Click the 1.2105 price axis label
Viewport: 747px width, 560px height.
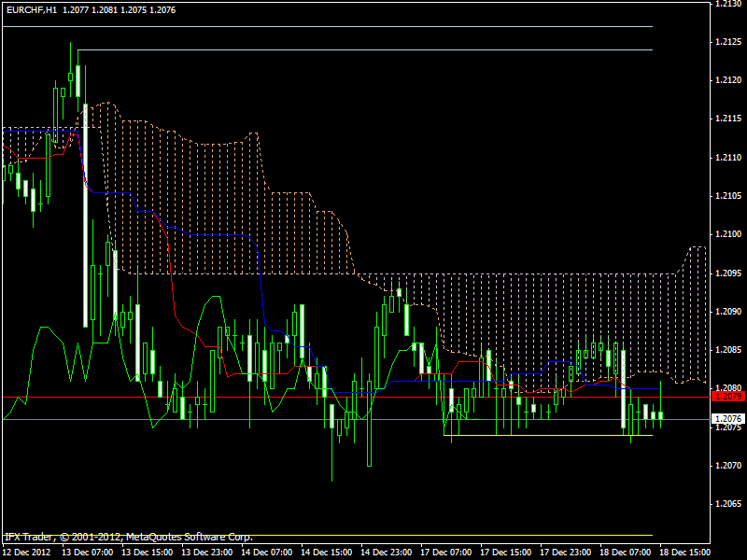728,196
